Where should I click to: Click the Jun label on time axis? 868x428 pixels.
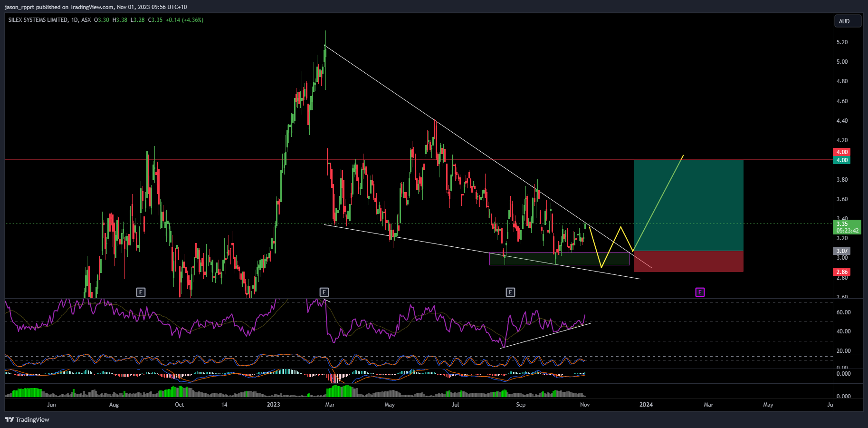(x=51, y=405)
